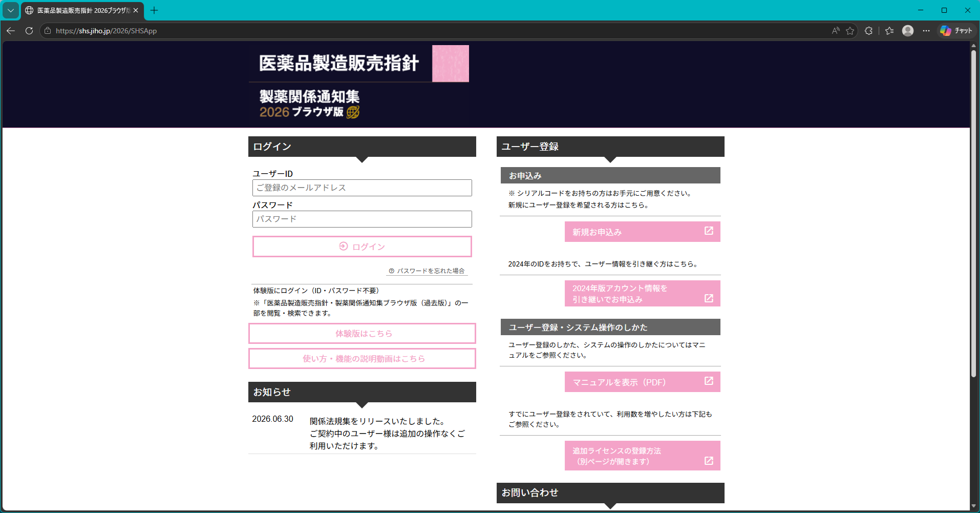The image size is (980, 513).
Task: Click the page vertical scrollbar thumb
Action: click(973, 214)
